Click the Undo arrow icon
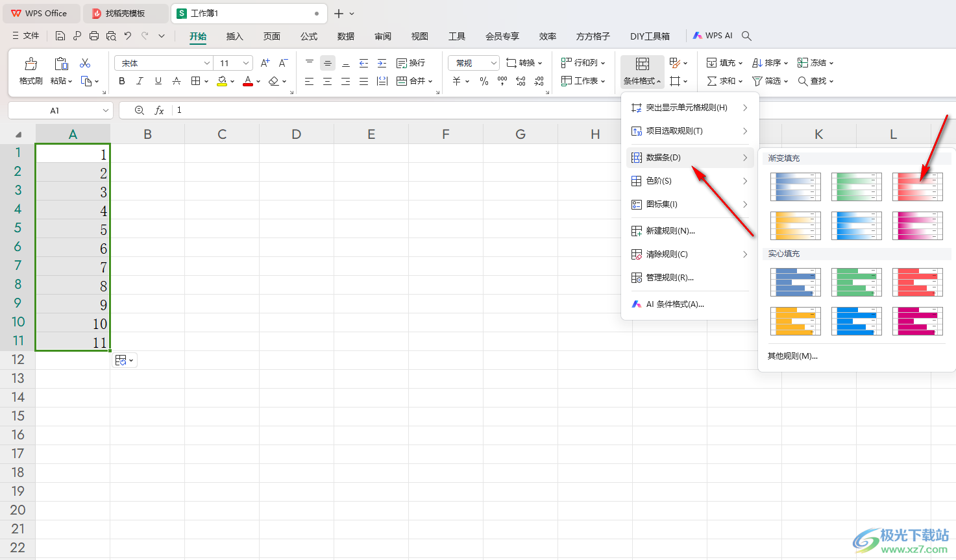Screen dimensions: 956x560 (128, 36)
